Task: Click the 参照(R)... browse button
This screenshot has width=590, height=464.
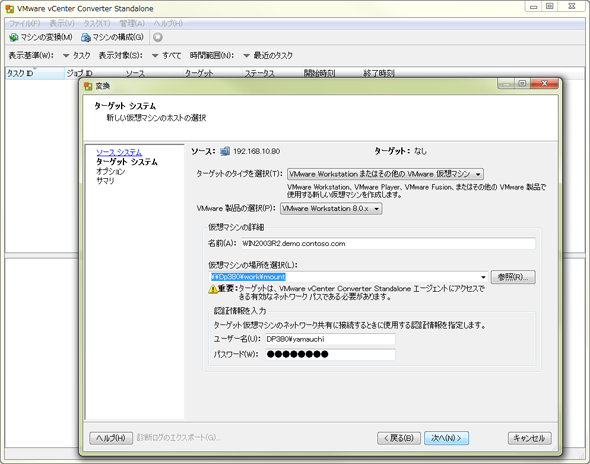Action: [x=513, y=277]
